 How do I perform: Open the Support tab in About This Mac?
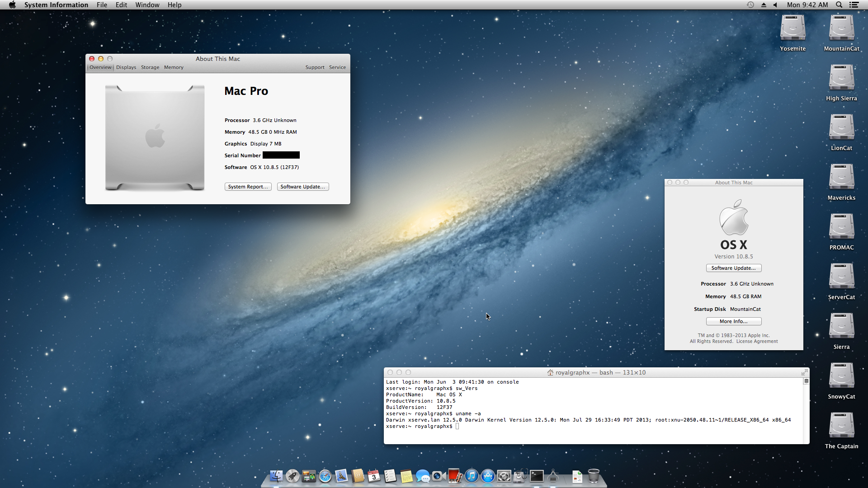coord(315,67)
